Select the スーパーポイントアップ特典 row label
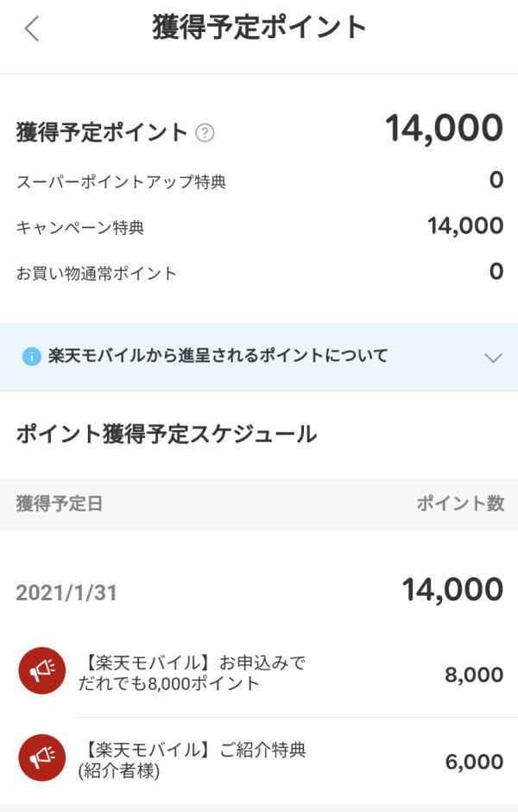The width and height of the screenshot is (518, 812). (121, 182)
